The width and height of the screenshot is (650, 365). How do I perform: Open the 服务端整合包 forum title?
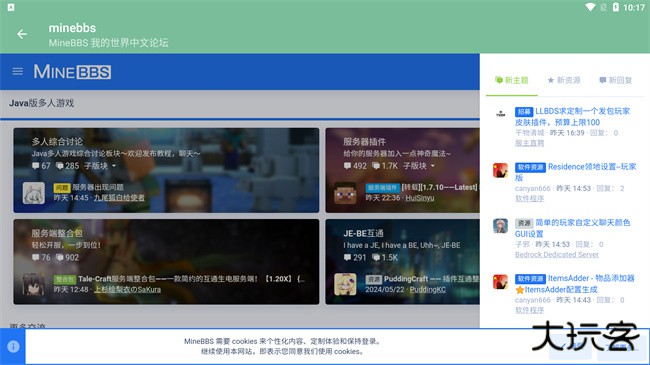[57, 233]
